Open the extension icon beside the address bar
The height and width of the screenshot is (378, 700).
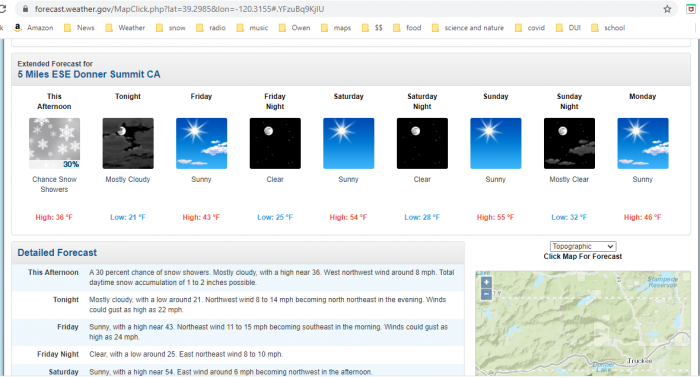click(x=691, y=9)
